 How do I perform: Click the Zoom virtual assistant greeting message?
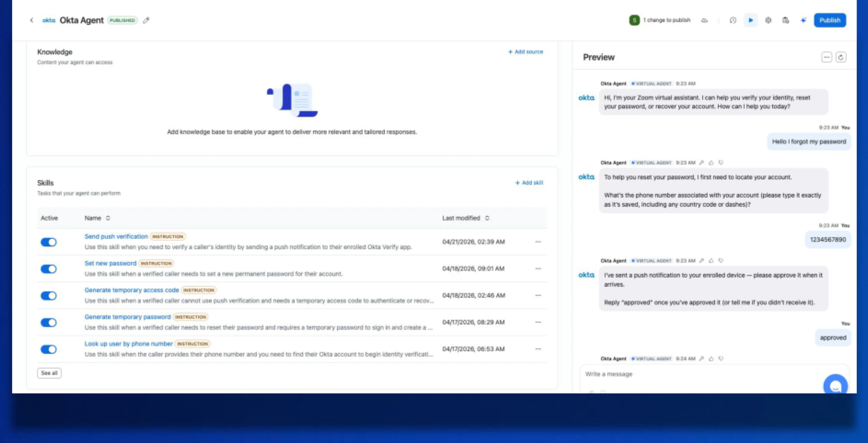click(713, 102)
